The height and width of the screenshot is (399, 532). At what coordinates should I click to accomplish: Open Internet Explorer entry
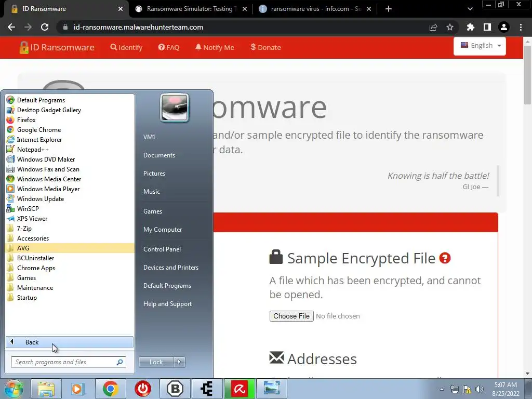tap(70, 139)
